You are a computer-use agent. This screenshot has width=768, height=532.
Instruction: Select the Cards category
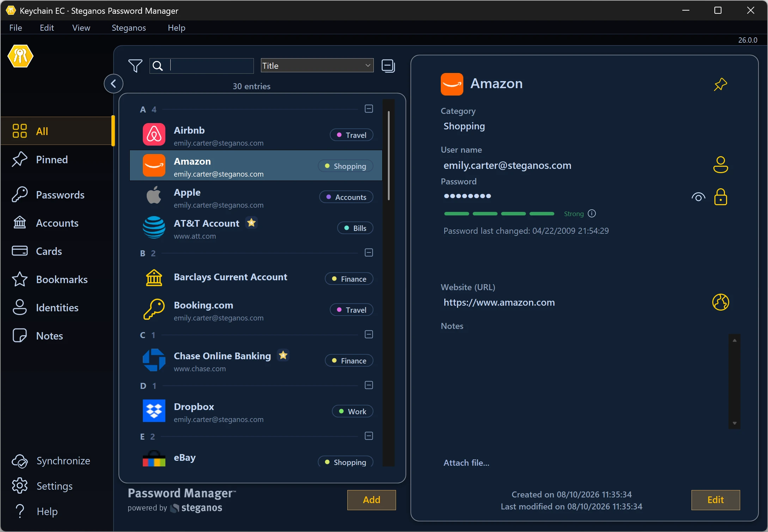tap(57, 251)
